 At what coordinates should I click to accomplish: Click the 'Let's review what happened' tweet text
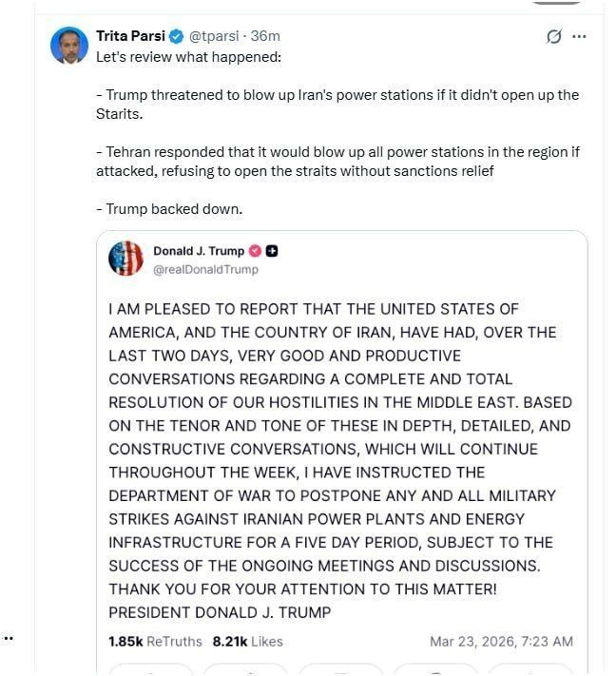pyautogui.click(x=189, y=56)
